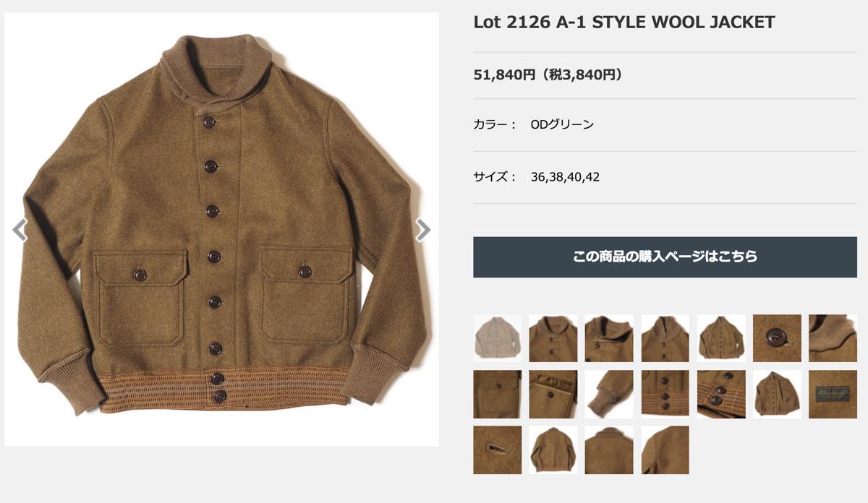Image resolution: width=868 pixels, height=503 pixels.
Task: Open the small full-front olive jacket thumbnail
Action: [721, 338]
